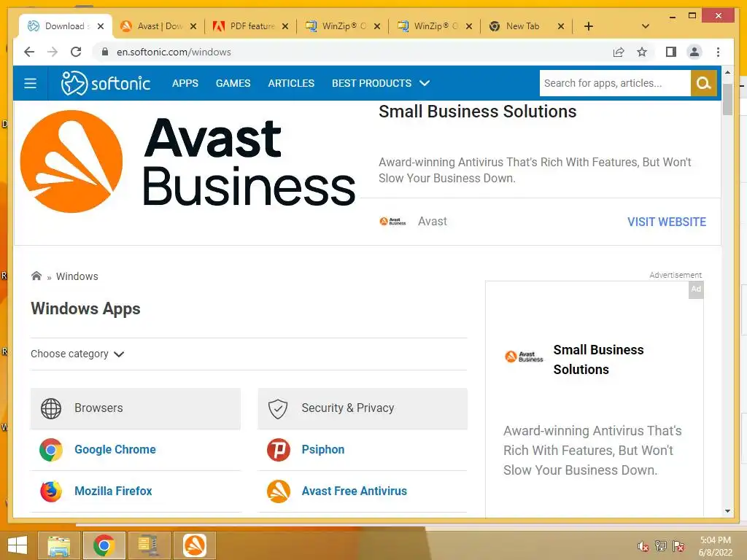
Task: Open Windows Start button
Action: click(18, 545)
